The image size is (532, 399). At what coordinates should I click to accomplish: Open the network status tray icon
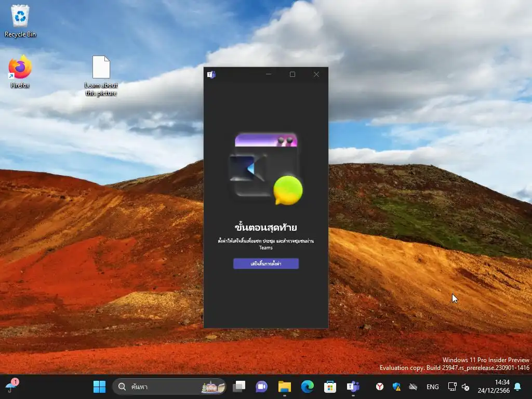453,387
